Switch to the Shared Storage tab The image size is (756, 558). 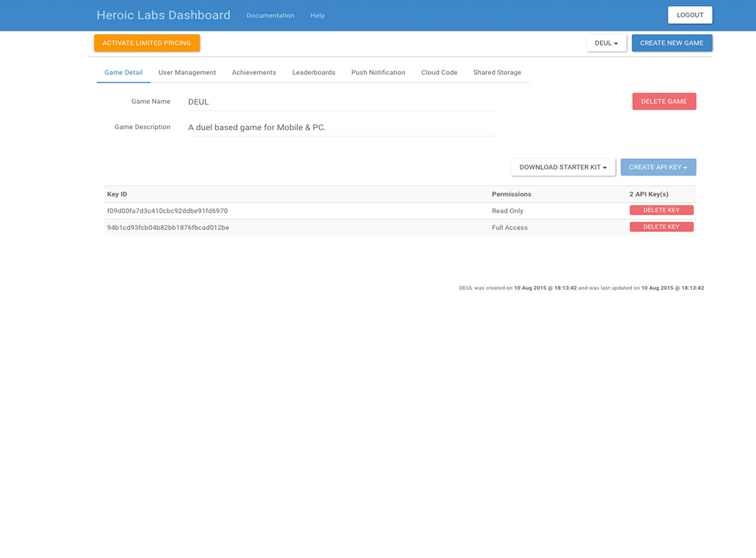497,73
